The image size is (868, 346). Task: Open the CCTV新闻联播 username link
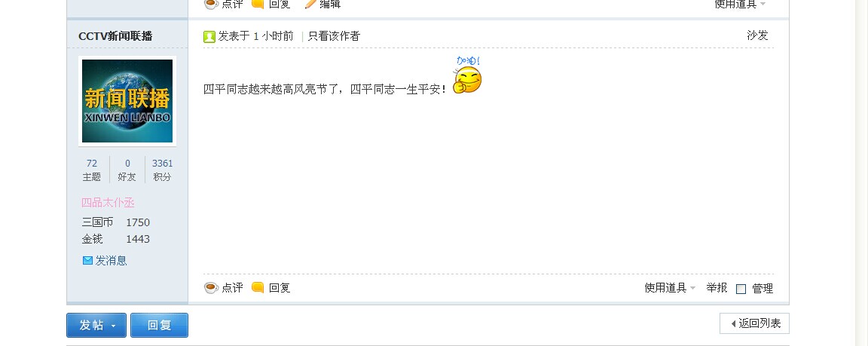(x=115, y=36)
